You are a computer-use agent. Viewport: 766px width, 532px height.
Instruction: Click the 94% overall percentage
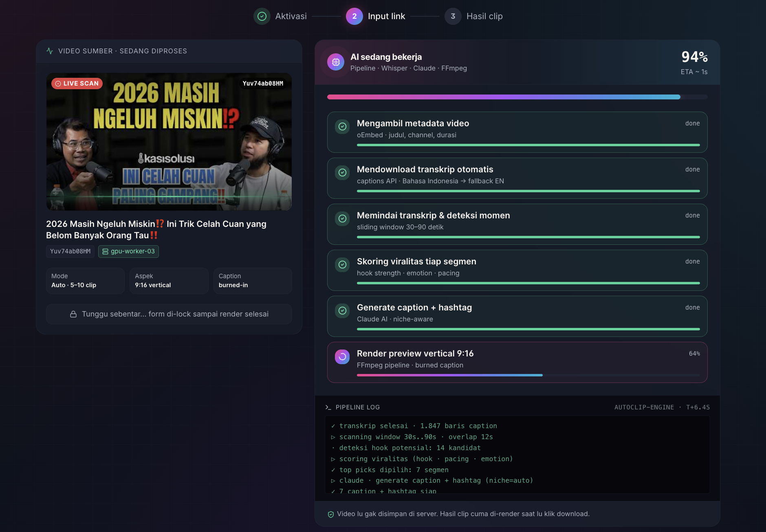point(694,57)
